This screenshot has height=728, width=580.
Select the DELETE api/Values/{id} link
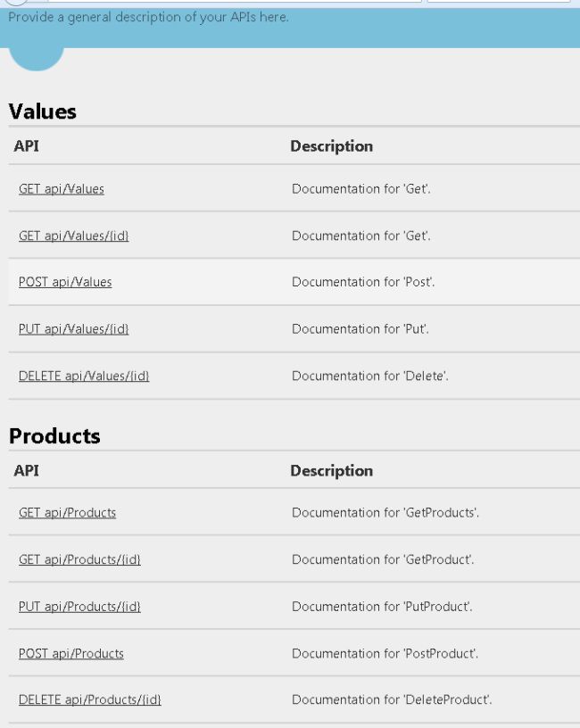click(84, 376)
